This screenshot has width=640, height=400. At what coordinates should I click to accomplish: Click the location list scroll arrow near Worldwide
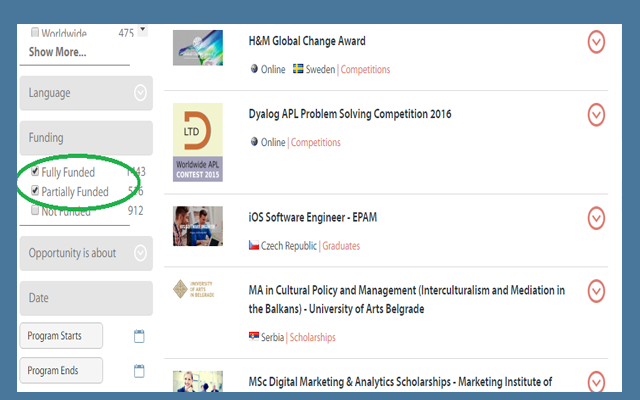pos(142,29)
